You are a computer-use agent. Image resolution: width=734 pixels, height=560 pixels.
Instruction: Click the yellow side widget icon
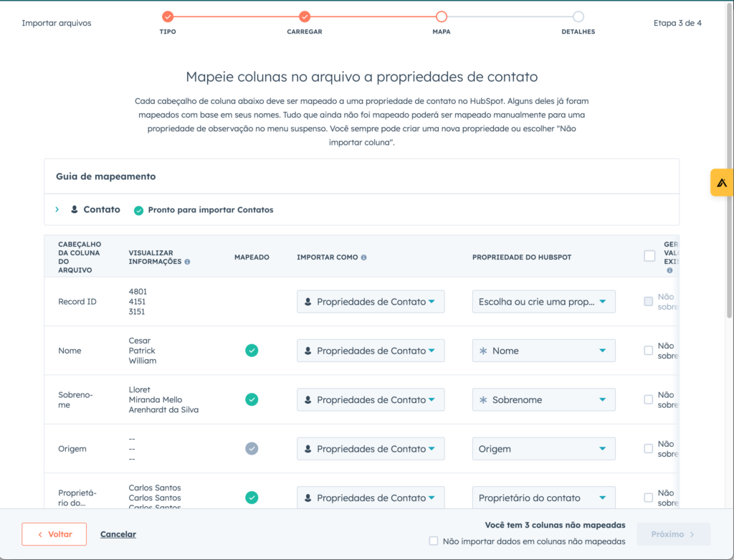pyautogui.click(x=722, y=182)
